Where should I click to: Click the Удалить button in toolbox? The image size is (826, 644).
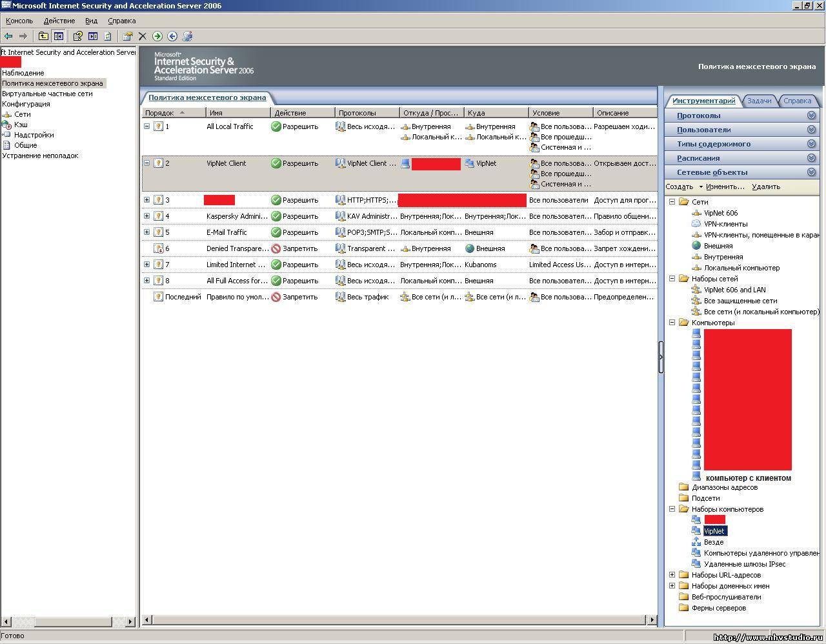coord(766,186)
